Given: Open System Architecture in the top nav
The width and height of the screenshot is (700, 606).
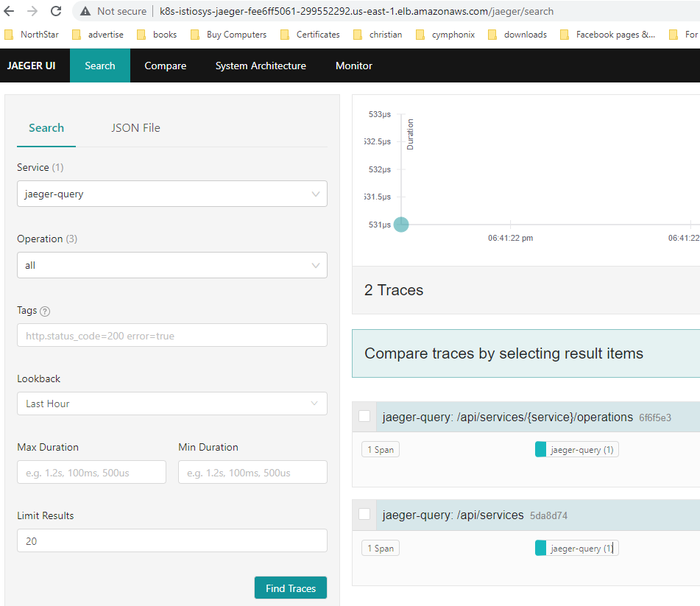Looking at the screenshot, I should 261,66.
